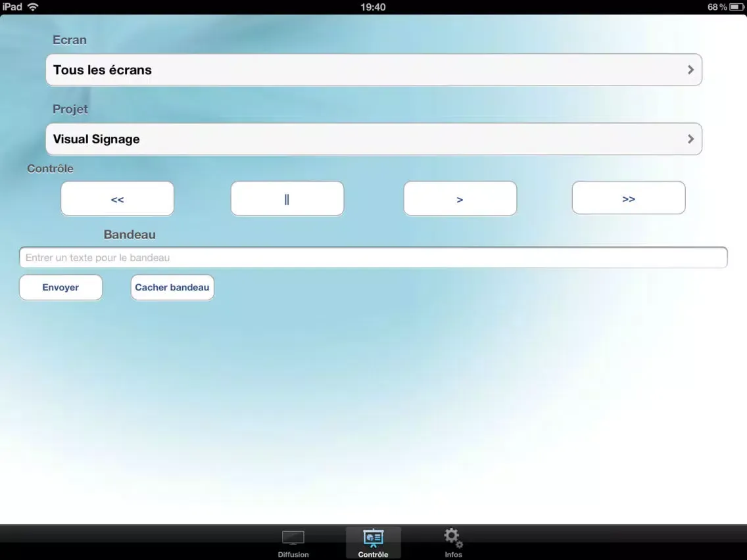Focus the bandeau text input field
Viewport: 747px width, 560px height.
373,258
